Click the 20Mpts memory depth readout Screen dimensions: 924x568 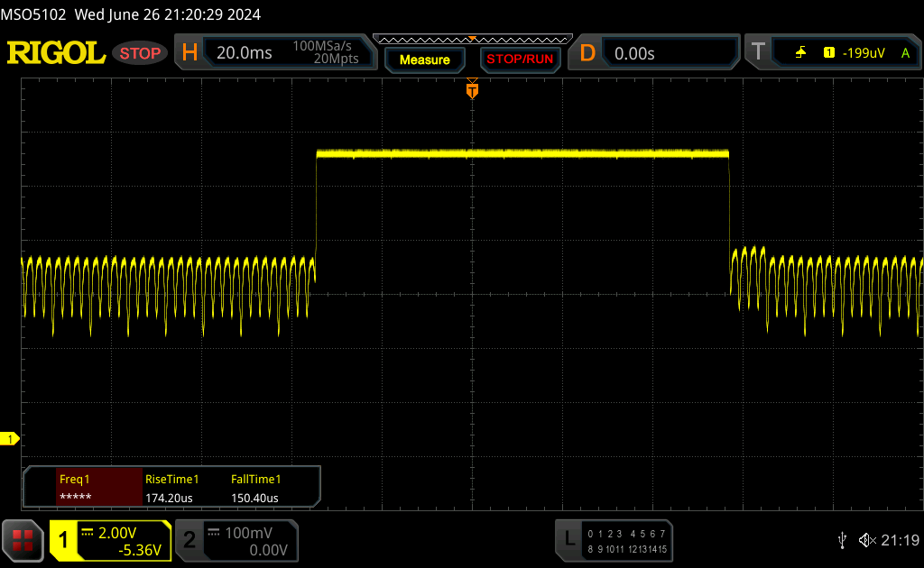(x=336, y=59)
